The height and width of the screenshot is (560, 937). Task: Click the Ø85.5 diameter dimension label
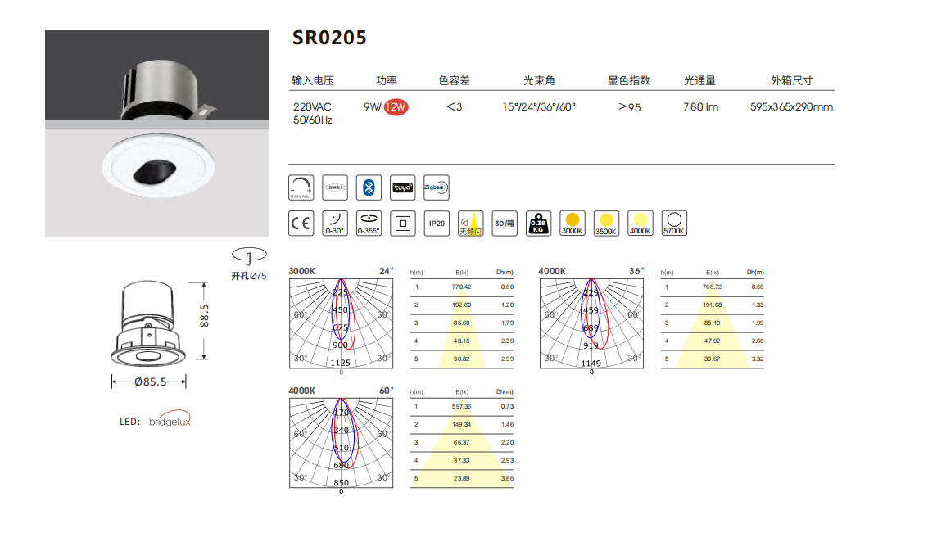tap(151, 382)
